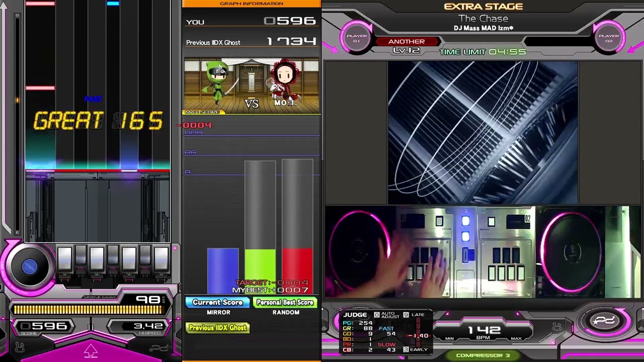This screenshot has height=362, width=644.
Task: Click the PG 254 judge row
Action: pyautogui.click(x=358, y=323)
